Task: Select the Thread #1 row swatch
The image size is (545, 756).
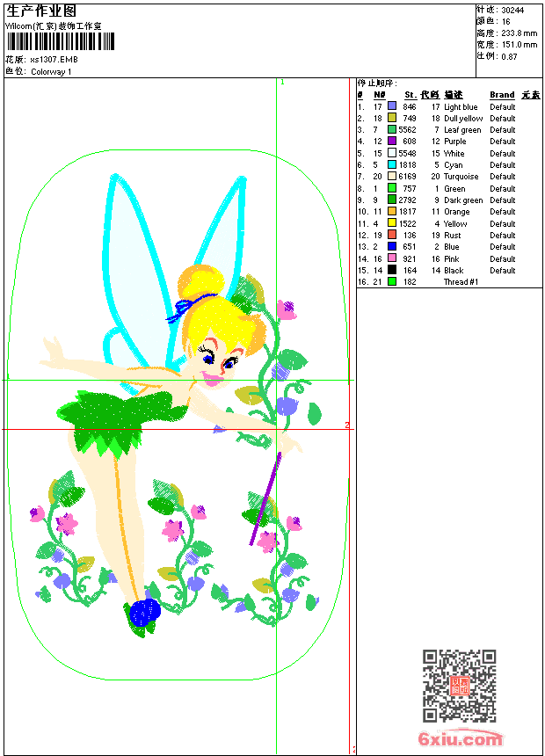Action: click(392, 281)
